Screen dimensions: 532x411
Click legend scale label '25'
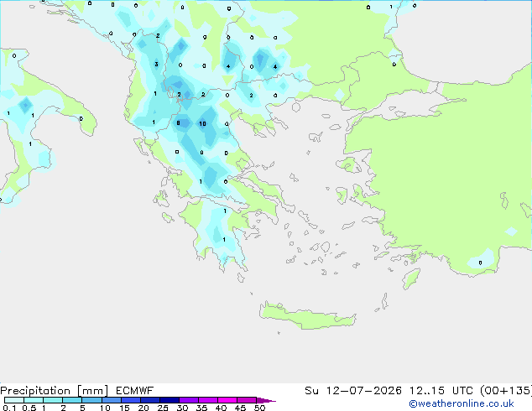coord(163,408)
